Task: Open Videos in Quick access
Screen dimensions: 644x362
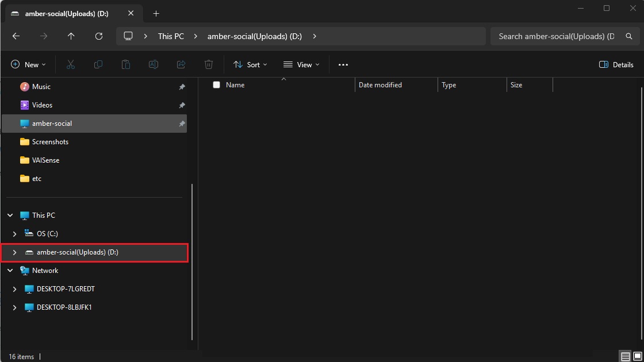Action: (94, 105)
